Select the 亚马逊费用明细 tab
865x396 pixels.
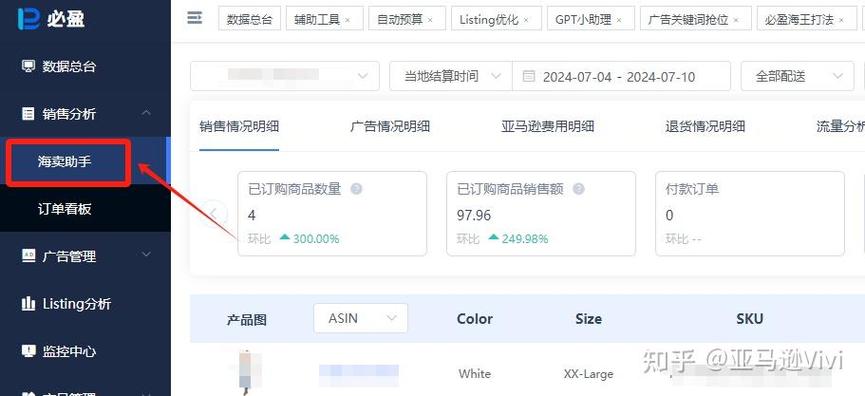[x=548, y=126]
